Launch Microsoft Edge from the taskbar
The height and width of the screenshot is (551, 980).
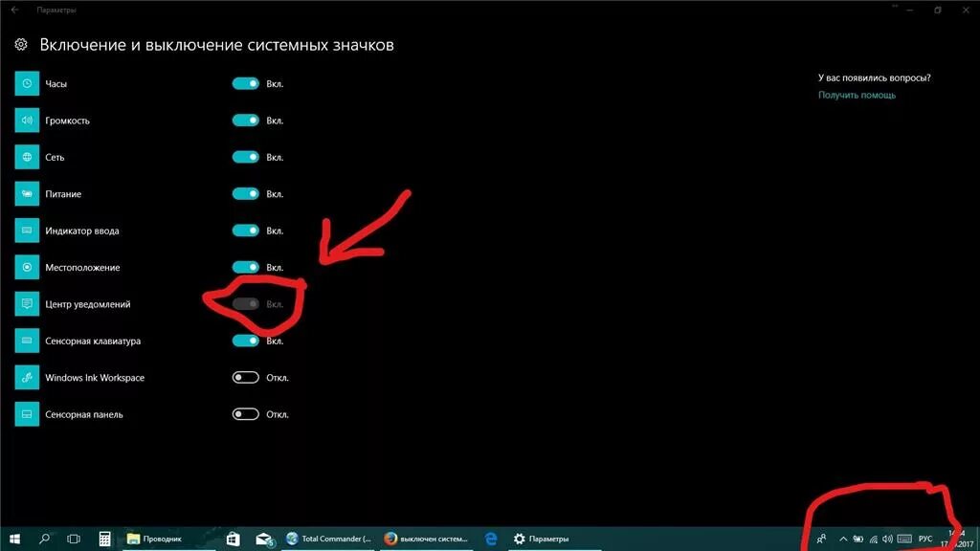(x=491, y=539)
